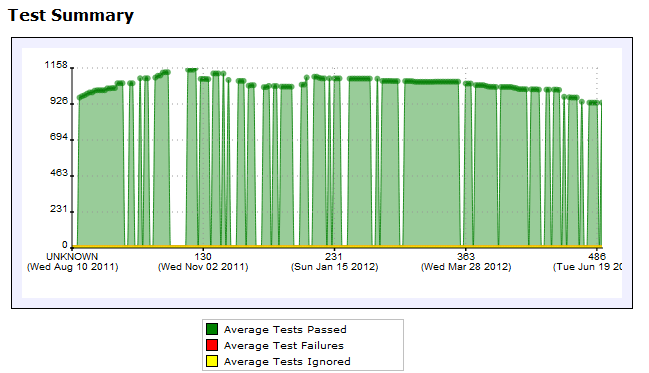Click the 694 y-axis label
The height and width of the screenshot is (373, 649).
pos(58,137)
